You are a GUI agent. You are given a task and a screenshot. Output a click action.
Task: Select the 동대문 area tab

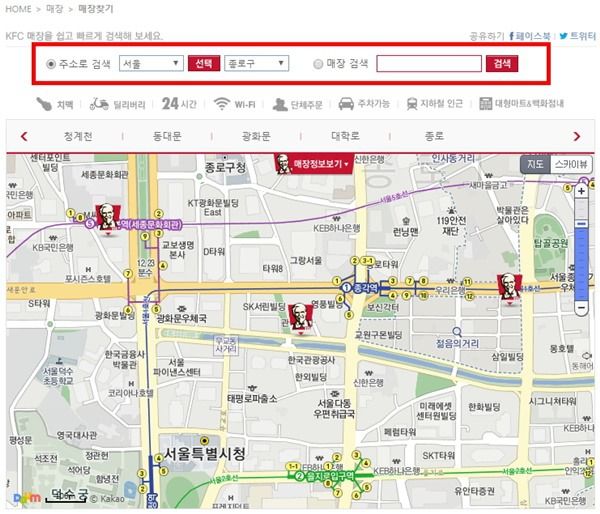167,136
